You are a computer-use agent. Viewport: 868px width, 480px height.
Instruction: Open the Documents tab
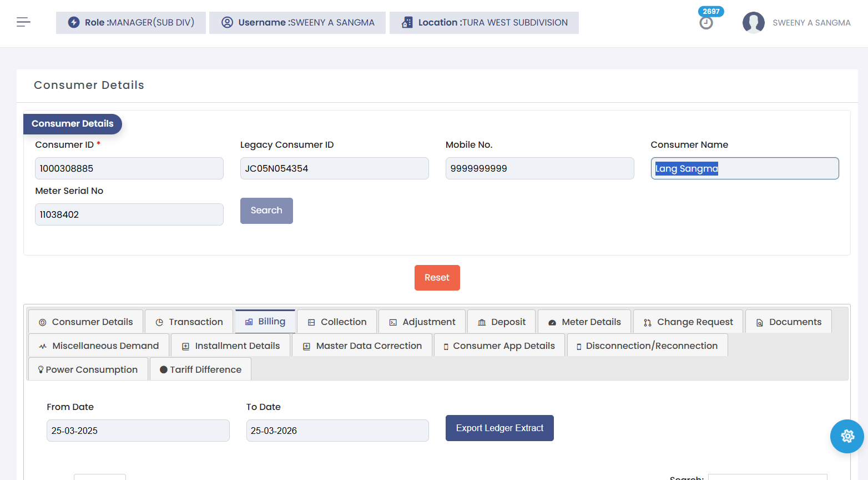(x=789, y=322)
